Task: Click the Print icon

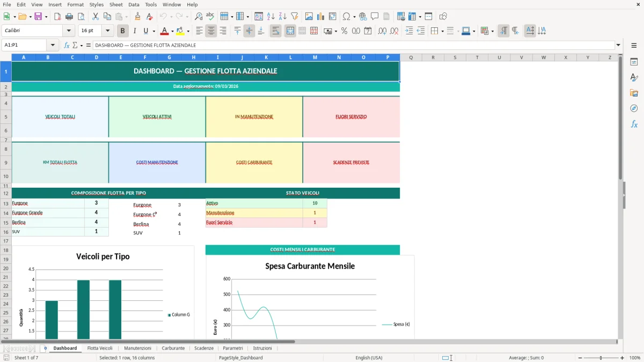Action: point(69,17)
